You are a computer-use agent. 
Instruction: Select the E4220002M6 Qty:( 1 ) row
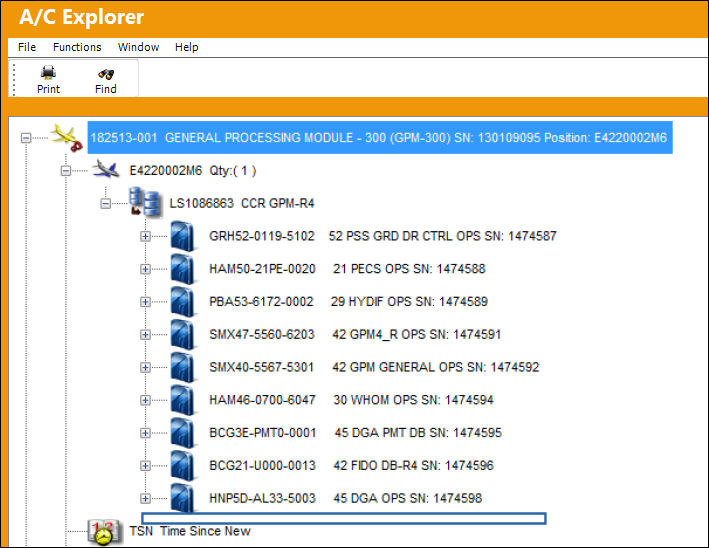click(x=193, y=170)
